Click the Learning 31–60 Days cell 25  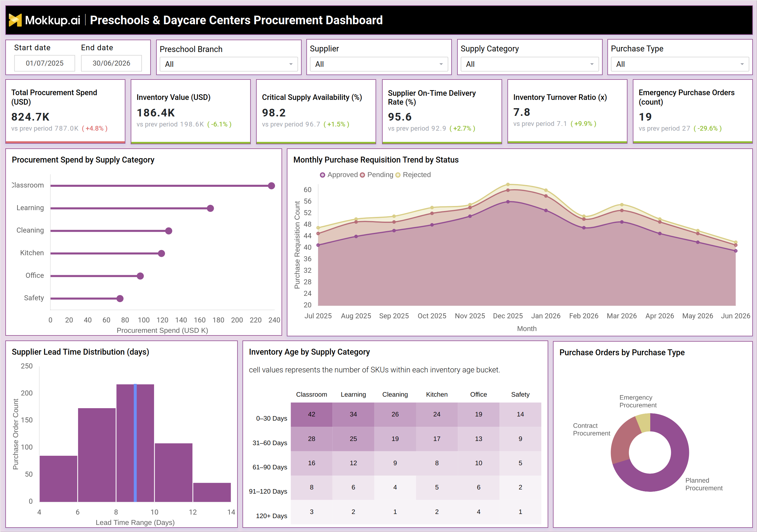(353, 439)
